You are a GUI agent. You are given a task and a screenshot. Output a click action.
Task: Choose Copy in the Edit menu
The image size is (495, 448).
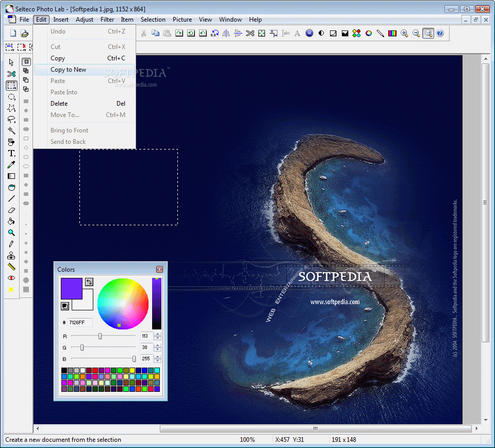point(84,58)
